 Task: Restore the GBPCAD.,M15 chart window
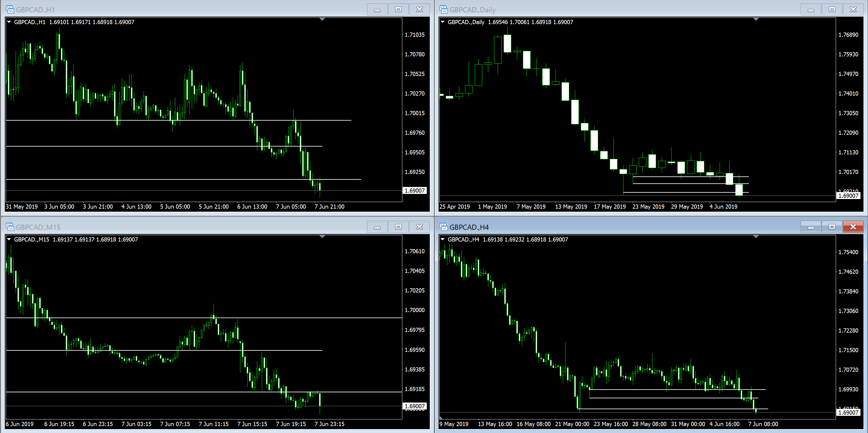[398, 227]
